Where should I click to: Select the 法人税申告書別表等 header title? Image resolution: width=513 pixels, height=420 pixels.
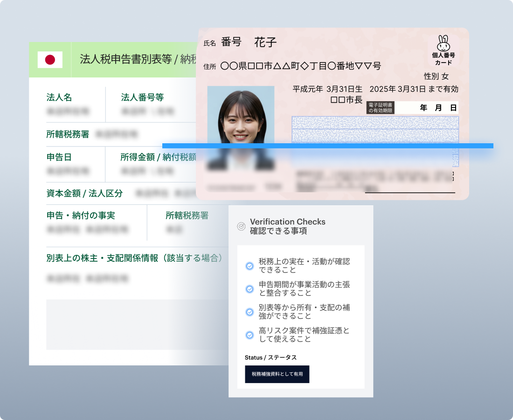point(135,59)
